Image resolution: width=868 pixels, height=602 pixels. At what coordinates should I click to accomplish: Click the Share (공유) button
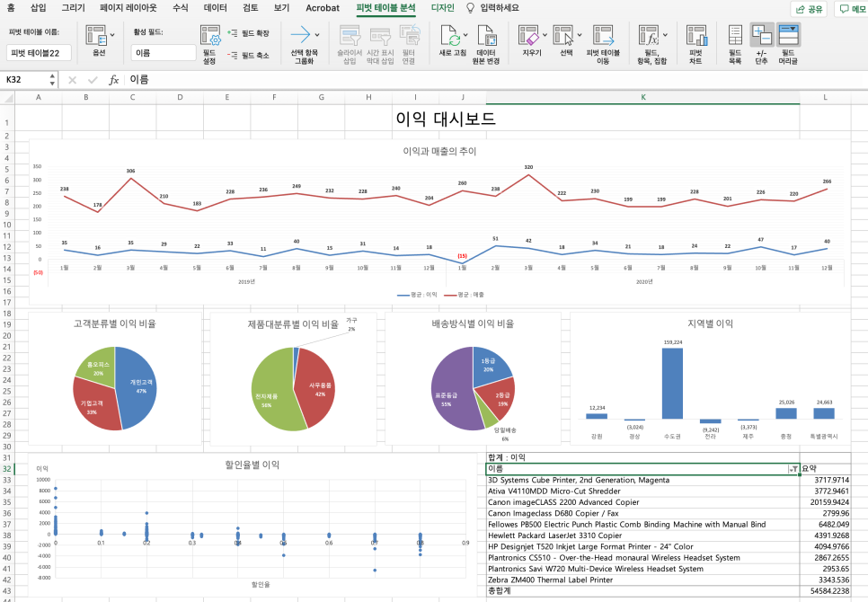coord(809,9)
